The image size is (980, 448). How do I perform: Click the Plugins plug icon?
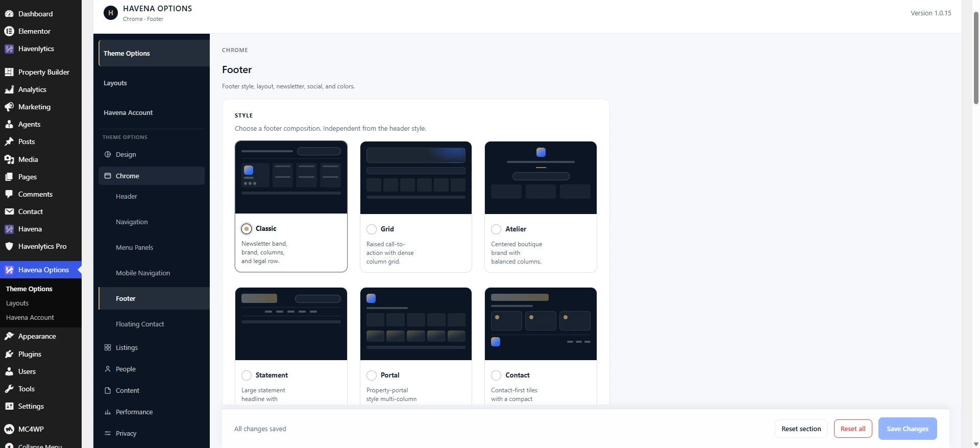(x=9, y=354)
